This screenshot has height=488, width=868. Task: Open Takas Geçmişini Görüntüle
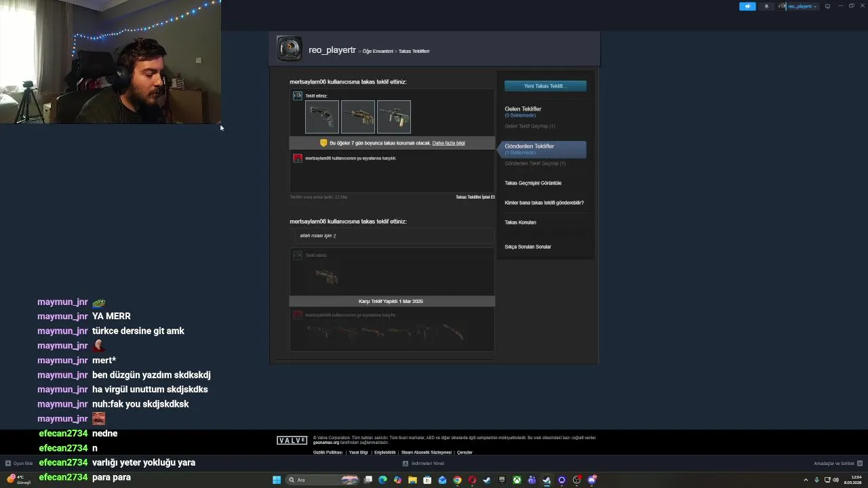coord(533,183)
